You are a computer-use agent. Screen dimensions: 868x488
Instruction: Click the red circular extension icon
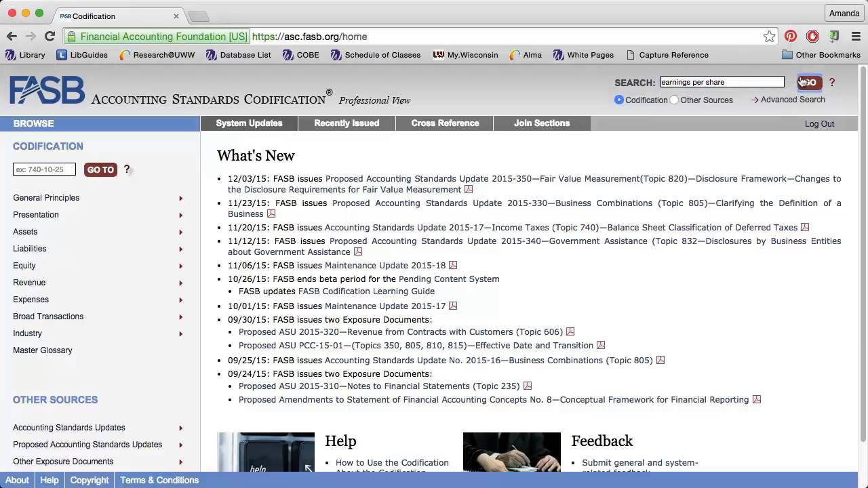[x=812, y=37]
